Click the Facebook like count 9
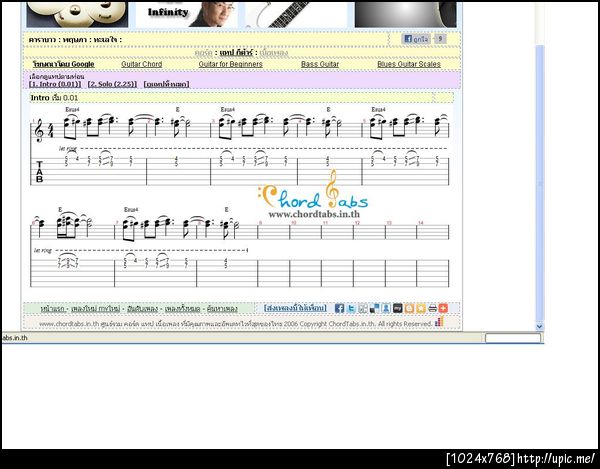 point(440,39)
